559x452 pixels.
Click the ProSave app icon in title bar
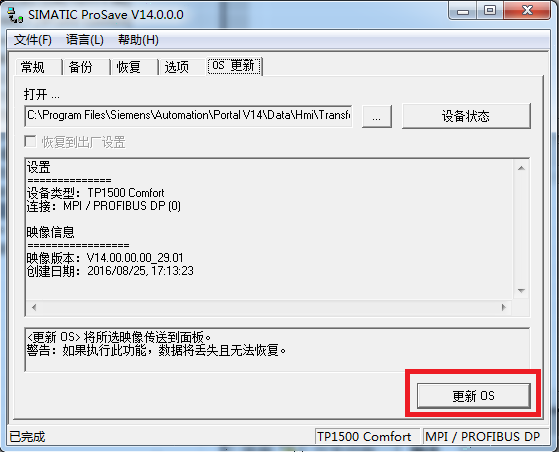15,15
